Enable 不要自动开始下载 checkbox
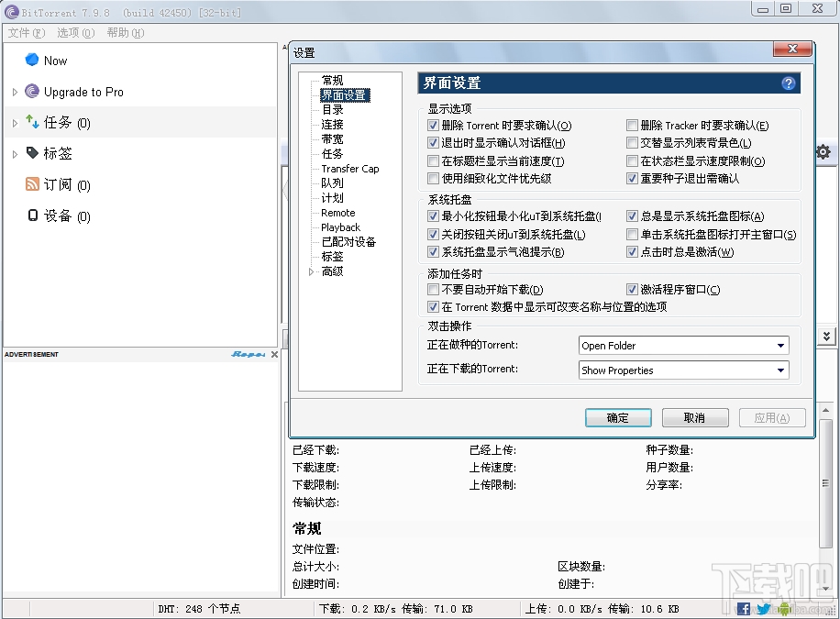This screenshot has width=840, height=619. [433, 289]
